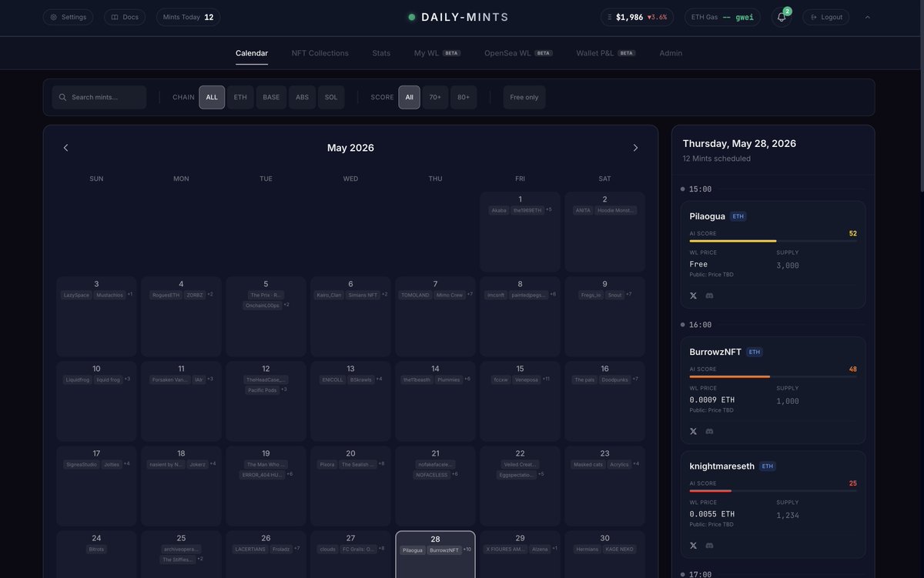This screenshot has width=924, height=578.
Task: Click the OnchainL00ps mint tag
Action: [x=262, y=306]
